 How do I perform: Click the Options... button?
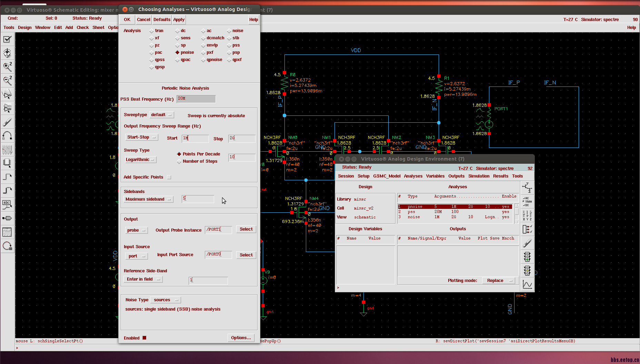click(x=241, y=338)
